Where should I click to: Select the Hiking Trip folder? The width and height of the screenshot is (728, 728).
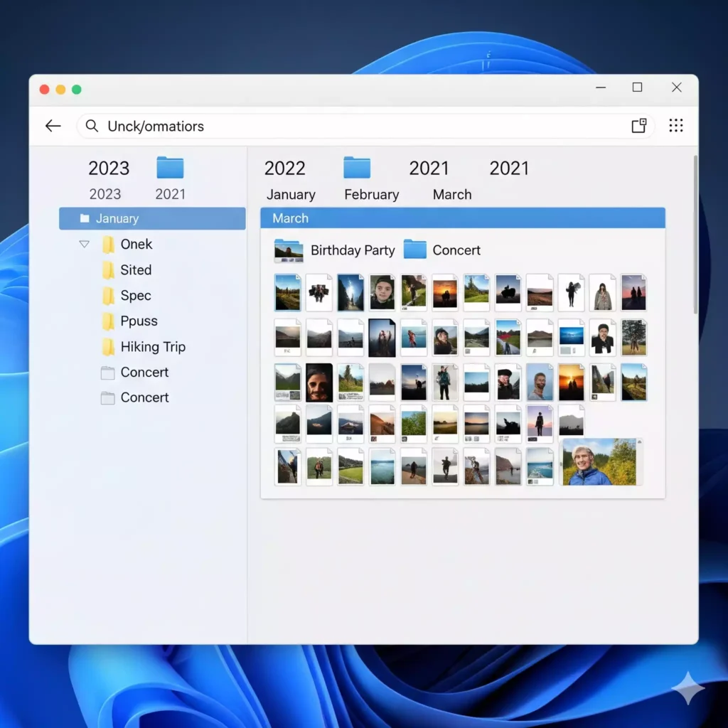coord(152,347)
